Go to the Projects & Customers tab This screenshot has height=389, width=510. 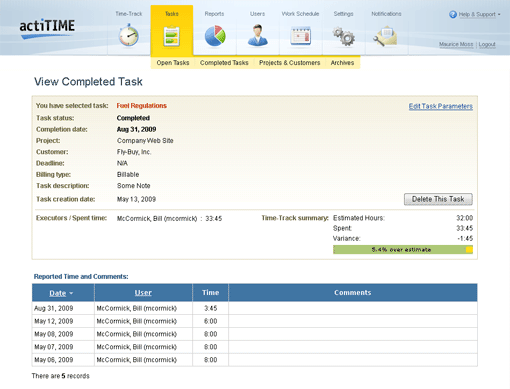pyautogui.click(x=289, y=63)
